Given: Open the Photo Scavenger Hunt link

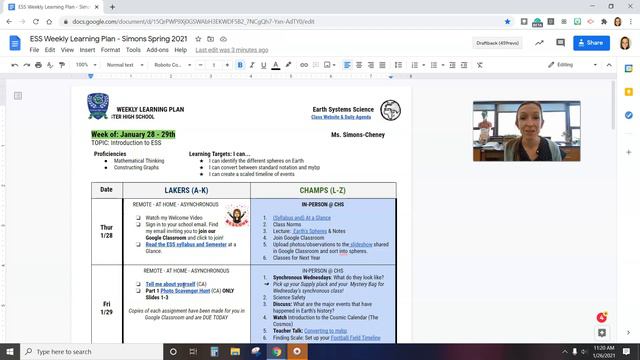Looking at the screenshot, I should tap(185, 291).
